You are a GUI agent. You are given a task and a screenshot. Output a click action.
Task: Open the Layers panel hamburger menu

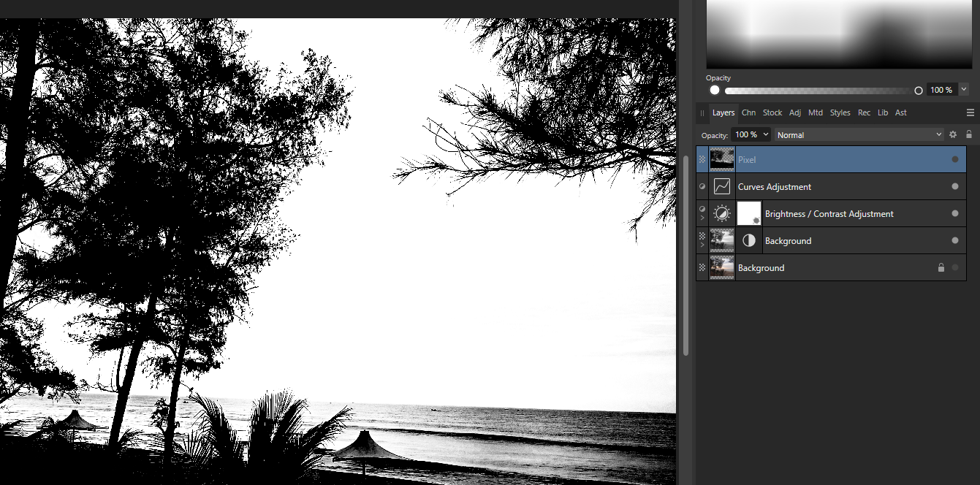970,112
